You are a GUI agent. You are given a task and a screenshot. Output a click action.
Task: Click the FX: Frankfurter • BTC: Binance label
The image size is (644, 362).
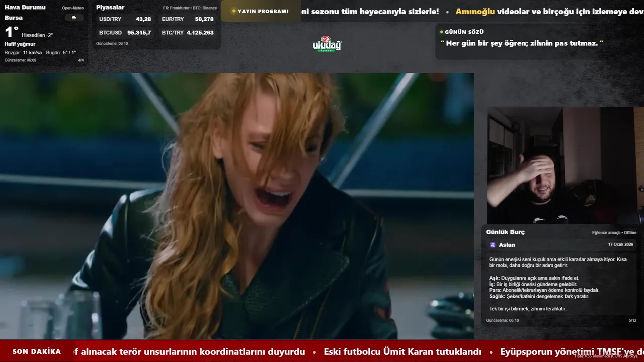tap(190, 8)
